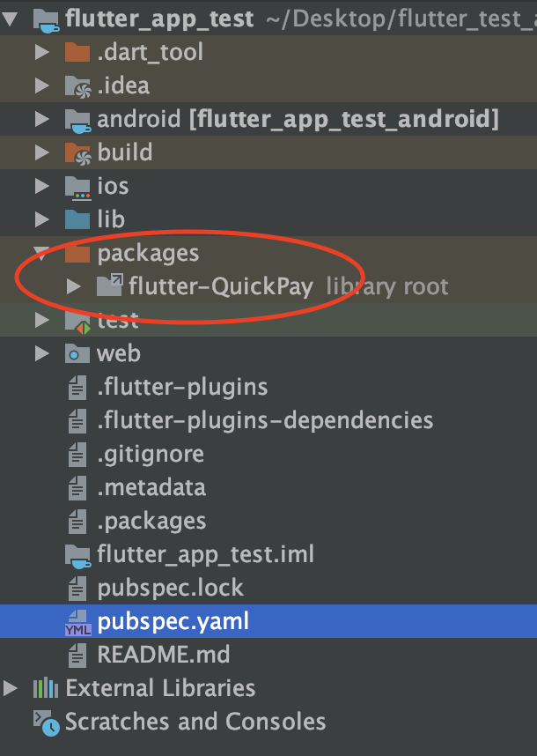Click the Android folder icon for the android module

click(x=77, y=118)
